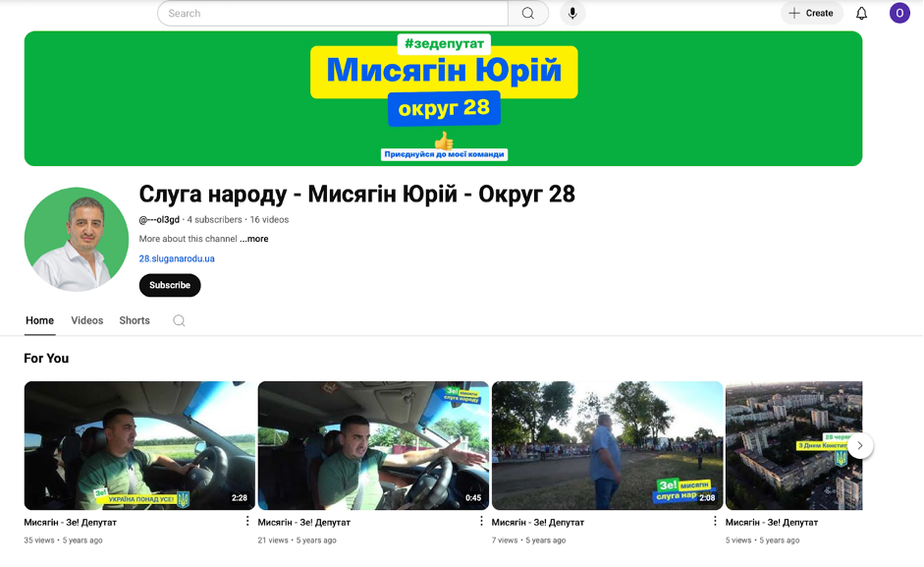This screenshot has height=567, width=924.
Task: Activate voice search microphone icon
Action: click(572, 14)
